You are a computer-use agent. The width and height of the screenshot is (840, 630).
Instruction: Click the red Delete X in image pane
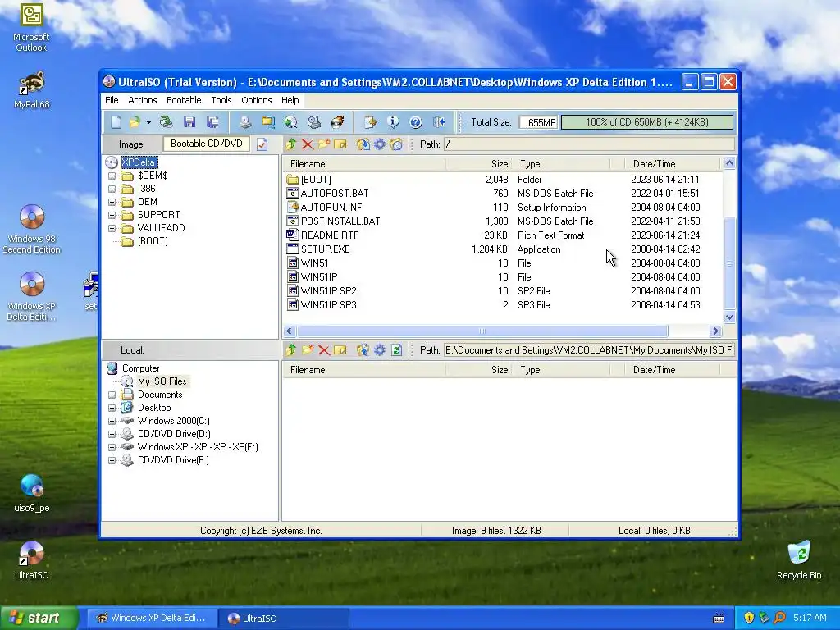click(x=308, y=144)
